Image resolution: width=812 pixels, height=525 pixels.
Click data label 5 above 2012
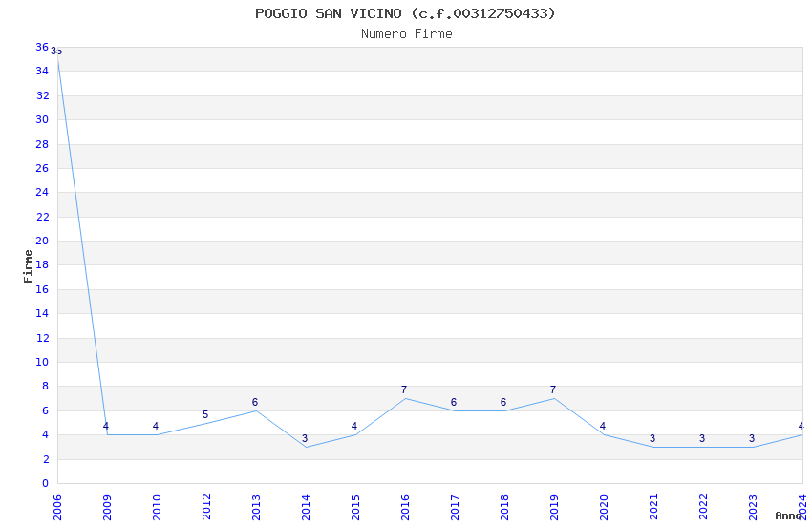click(205, 414)
